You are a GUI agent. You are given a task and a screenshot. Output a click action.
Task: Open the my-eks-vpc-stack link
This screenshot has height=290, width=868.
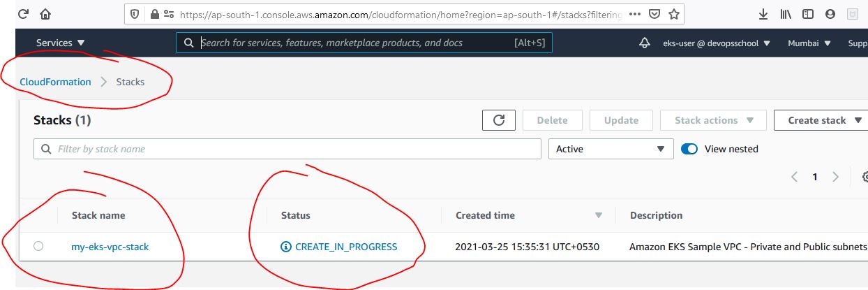coord(110,247)
